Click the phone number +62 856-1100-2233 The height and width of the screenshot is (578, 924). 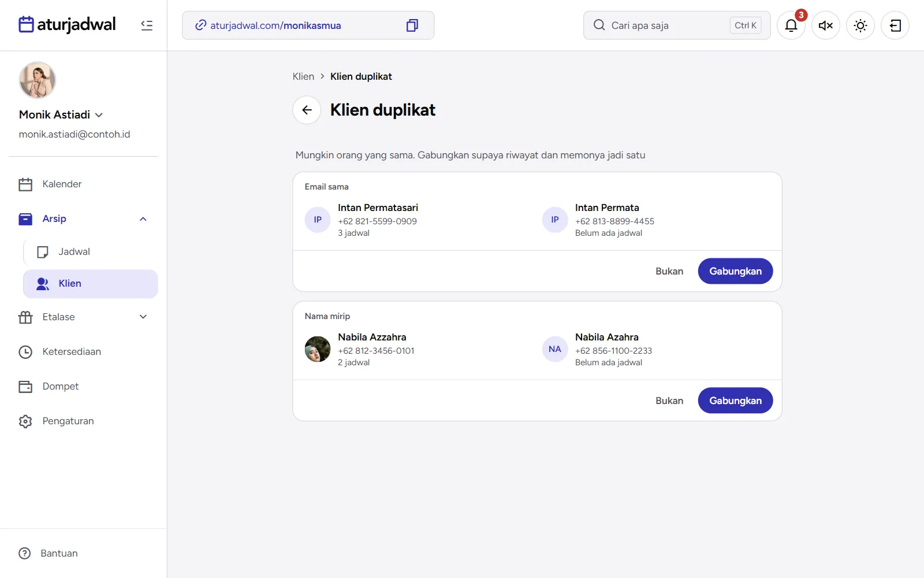613,351
